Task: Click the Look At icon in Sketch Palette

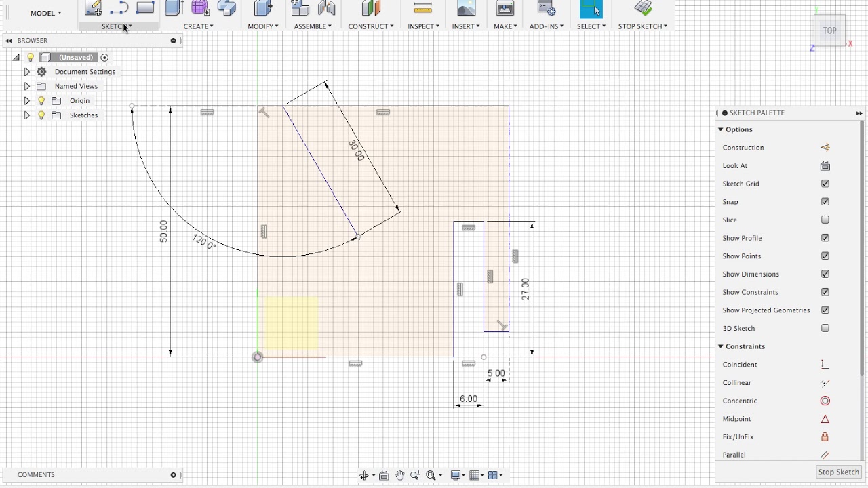Action: pos(825,166)
